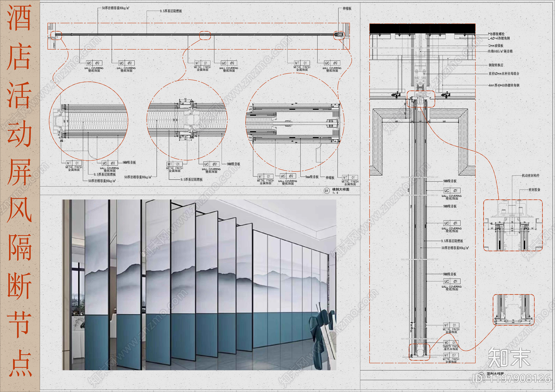
Task: Select the 密封胶条 annotation label
Action: 534,190
